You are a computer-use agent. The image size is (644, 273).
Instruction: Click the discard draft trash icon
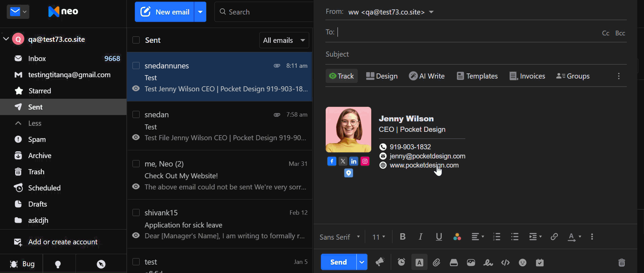pos(622,262)
